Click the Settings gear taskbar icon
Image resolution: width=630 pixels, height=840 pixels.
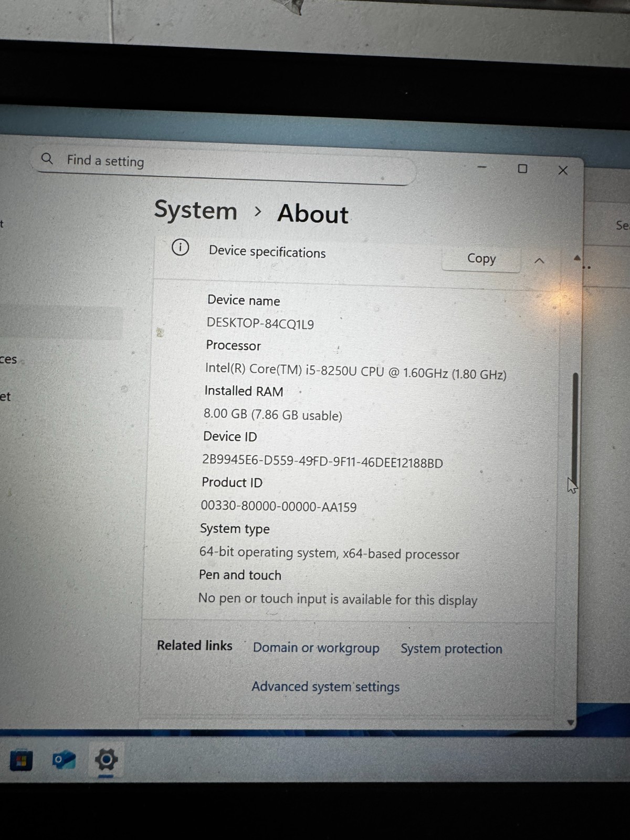point(106,760)
